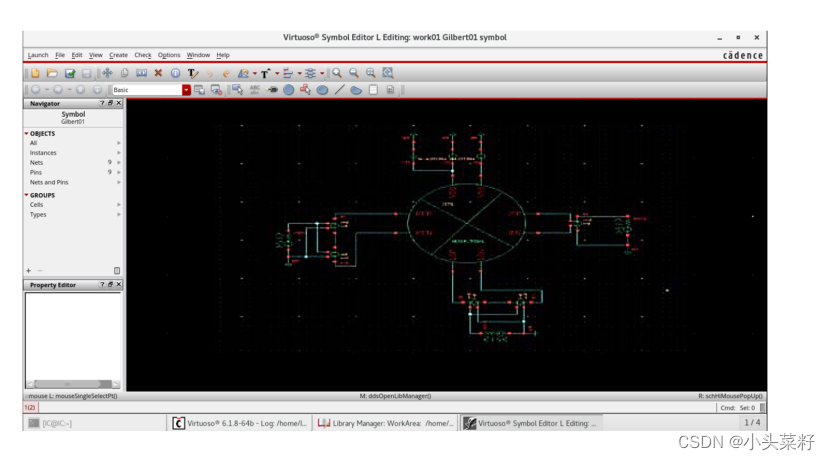Screen dimensions: 830x460
Task: Open the View menu
Action: 95,55
